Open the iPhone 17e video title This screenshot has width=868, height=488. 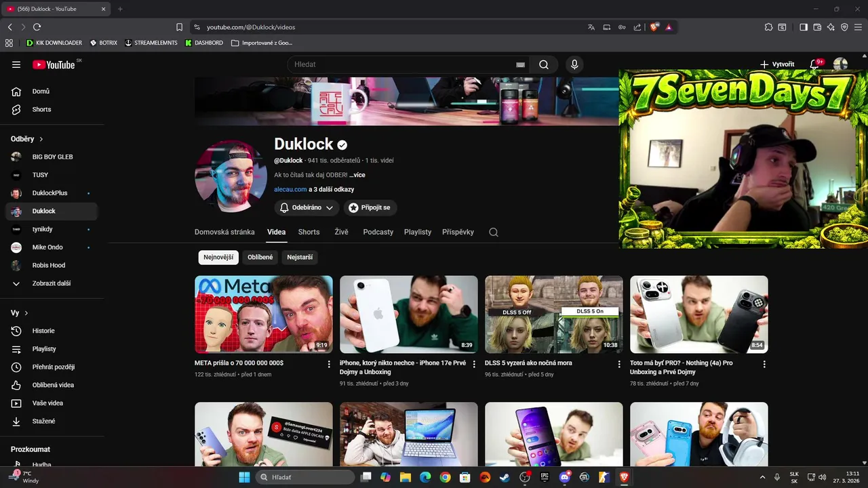[x=403, y=367]
